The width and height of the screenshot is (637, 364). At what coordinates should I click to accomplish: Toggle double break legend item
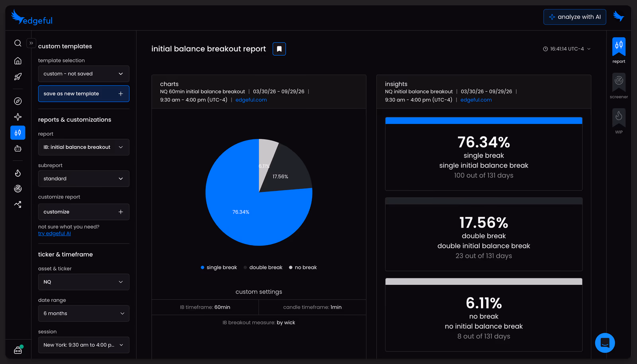(263, 267)
